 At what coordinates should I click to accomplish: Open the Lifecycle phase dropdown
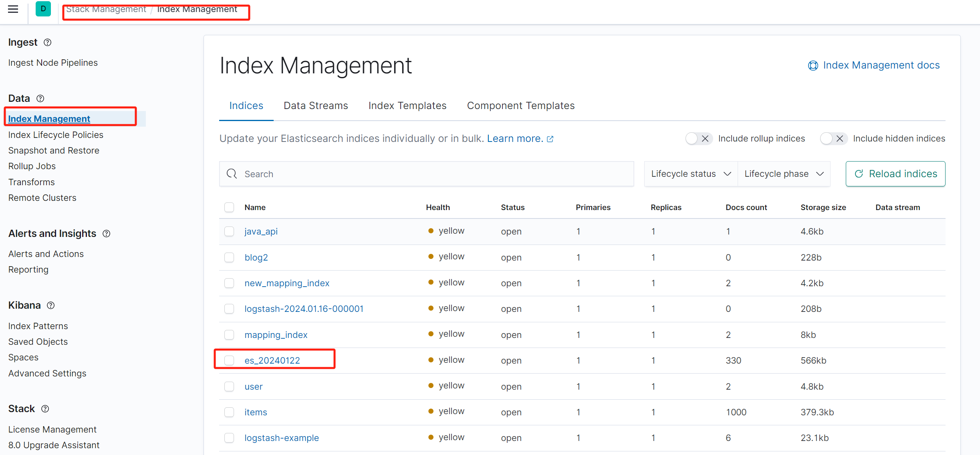784,174
